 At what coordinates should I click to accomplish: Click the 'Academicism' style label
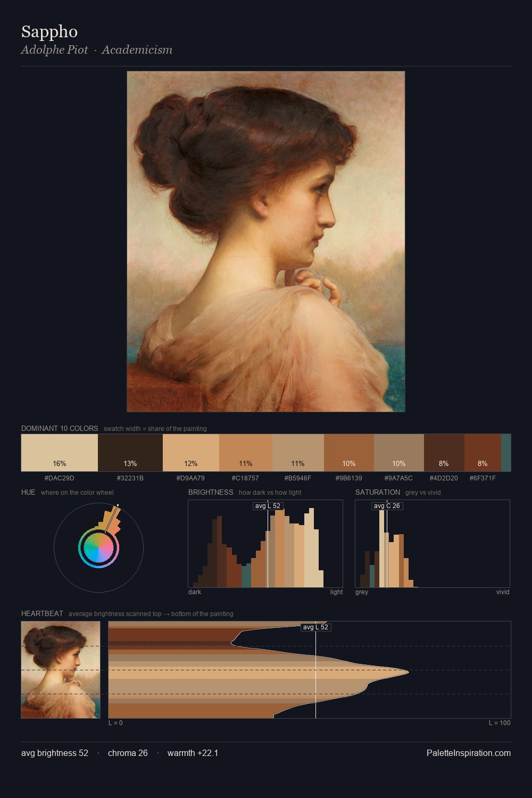coord(137,50)
